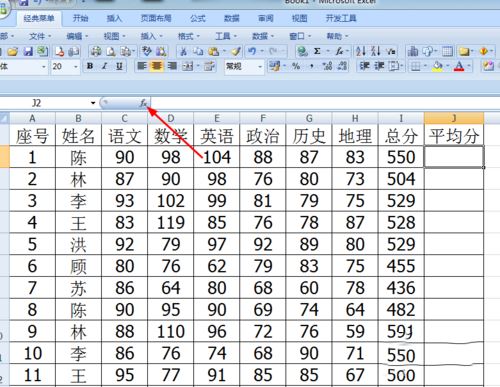
Task: Apply comma style number format
Action: (312, 66)
